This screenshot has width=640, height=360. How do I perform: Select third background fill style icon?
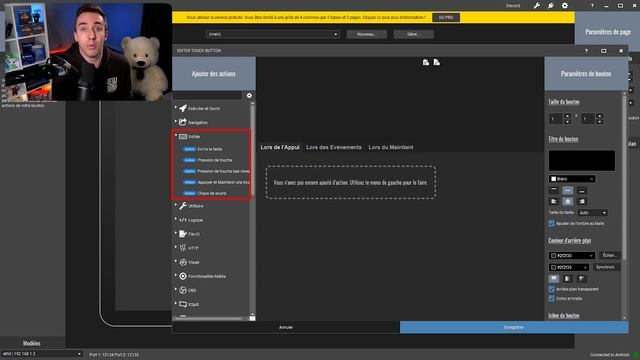pos(582,278)
